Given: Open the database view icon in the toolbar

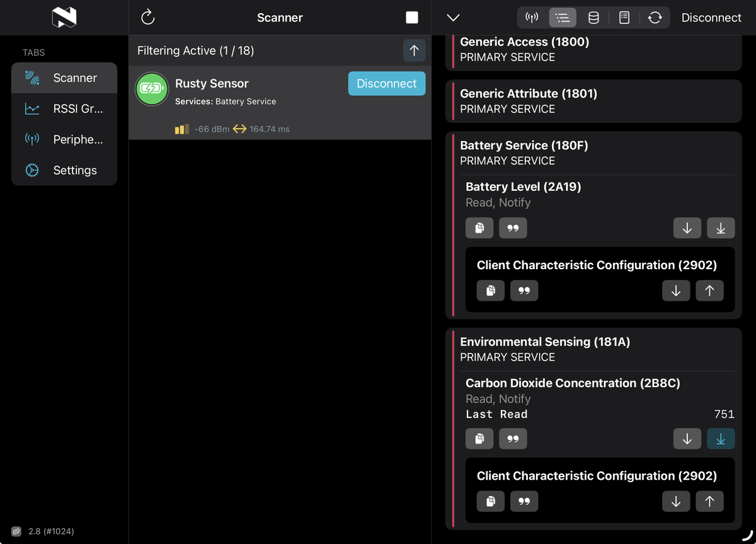Looking at the screenshot, I should click(593, 18).
